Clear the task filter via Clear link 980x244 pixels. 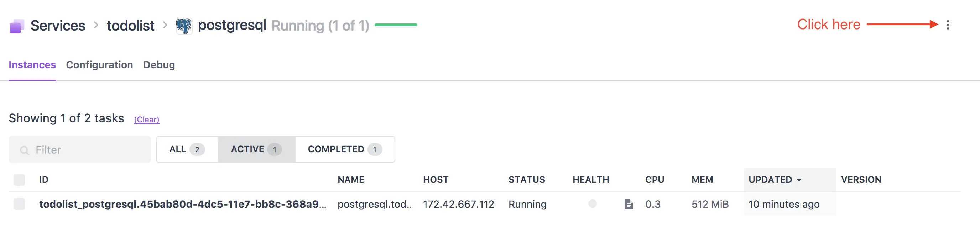pyautogui.click(x=146, y=120)
